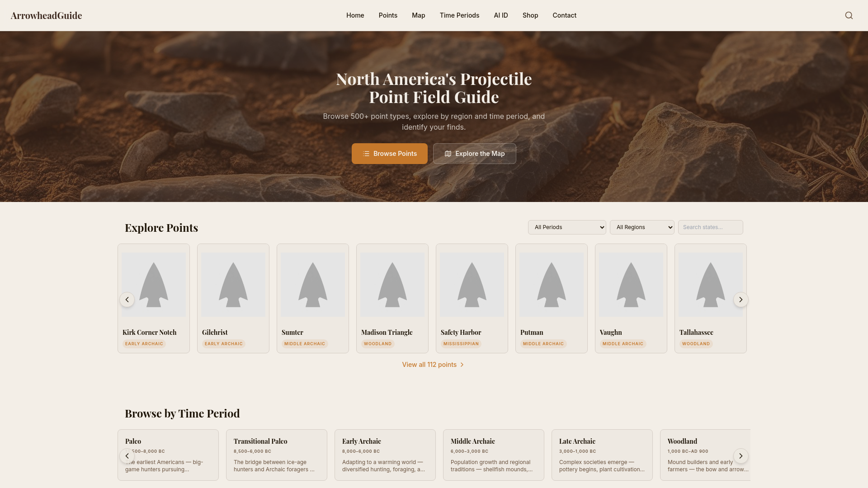The width and height of the screenshot is (868, 488).
Task: Open Time Periods navigation item
Action: [459, 15]
